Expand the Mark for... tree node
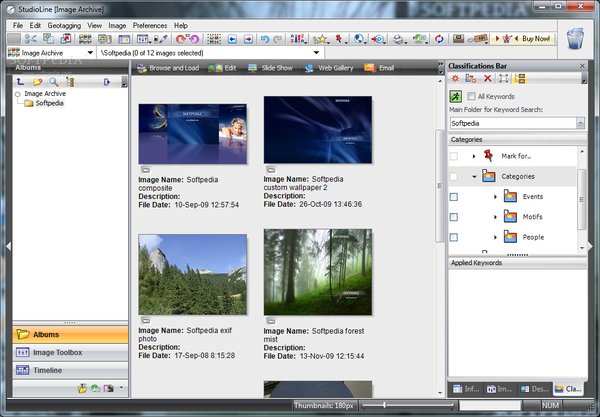The height and width of the screenshot is (417, 600). click(474, 156)
